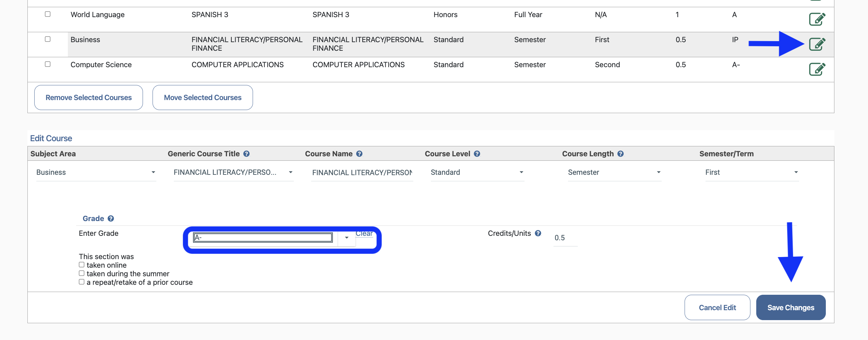
Task: Click the Save Changes button
Action: point(791,307)
